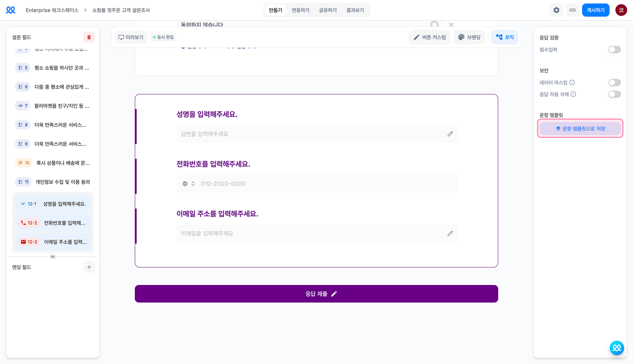Click the user avatar icon
The height and width of the screenshot is (364, 633).
[621, 10]
